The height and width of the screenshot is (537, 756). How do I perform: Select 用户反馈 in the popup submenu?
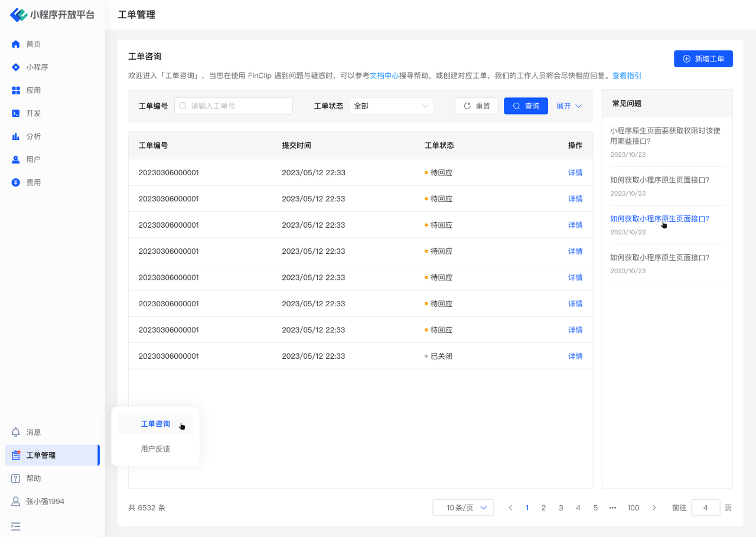pos(155,449)
